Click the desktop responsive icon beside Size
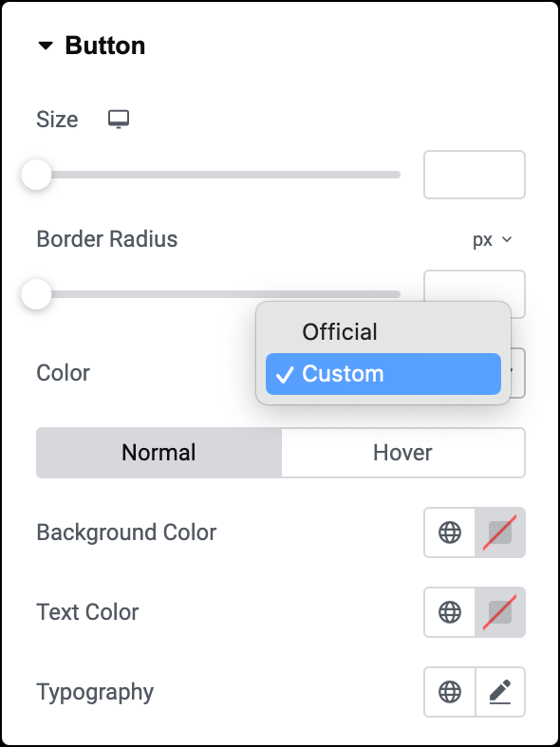 coord(118,119)
